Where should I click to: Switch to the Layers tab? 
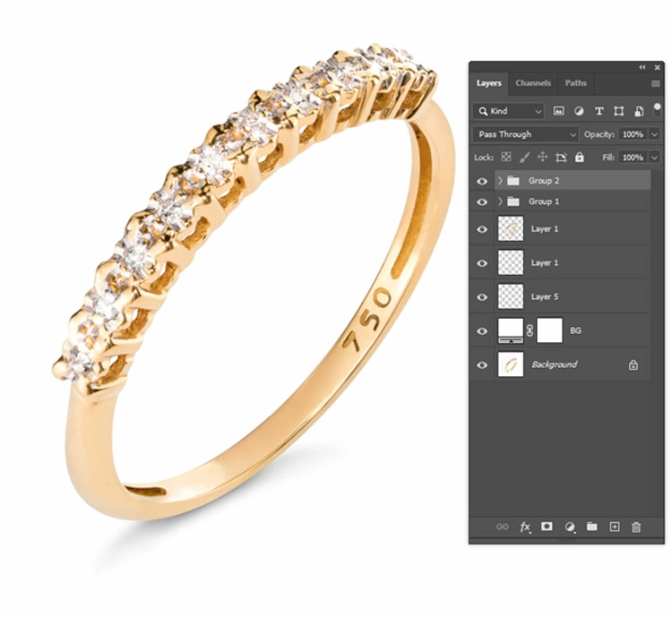[489, 83]
